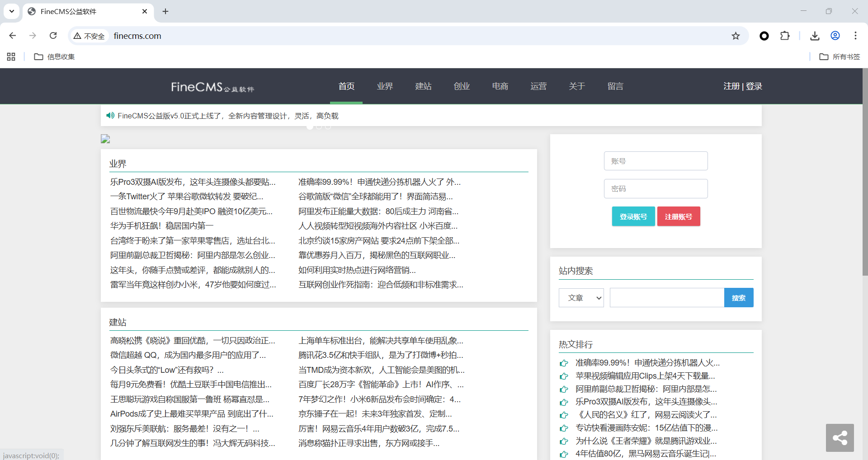Select the 首页 navigation tab
The height and width of the screenshot is (460, 868).
point(346,86)
